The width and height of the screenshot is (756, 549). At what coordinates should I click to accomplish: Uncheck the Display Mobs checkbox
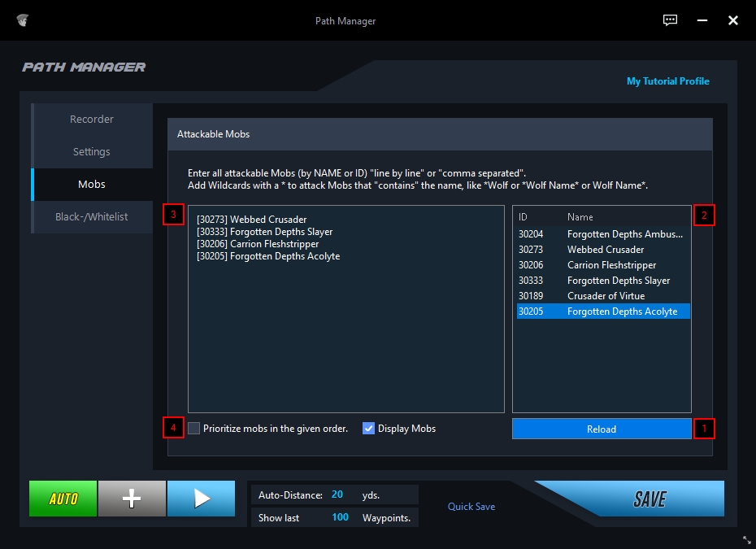(368, 429)
